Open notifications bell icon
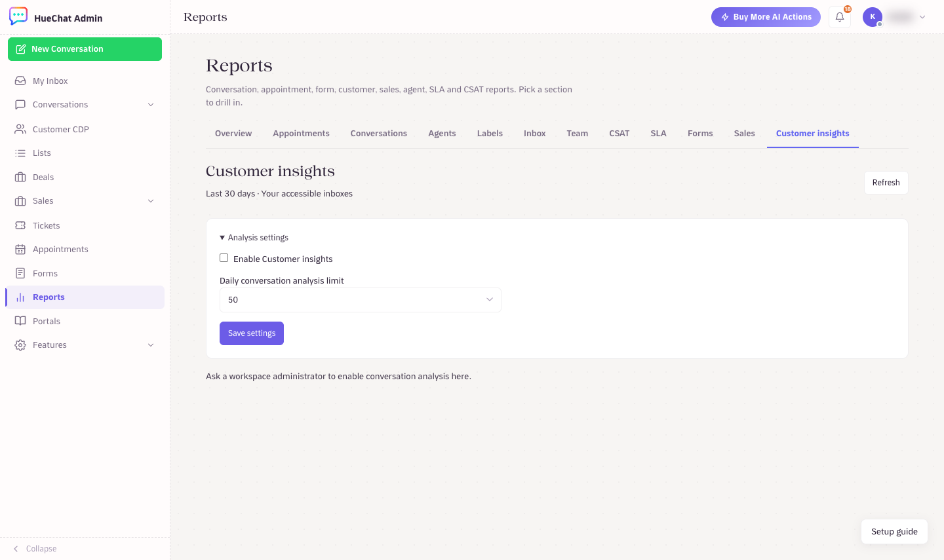The height and width of the screenshot is (560, 944). pyautogui.click(x=840, y=17)
